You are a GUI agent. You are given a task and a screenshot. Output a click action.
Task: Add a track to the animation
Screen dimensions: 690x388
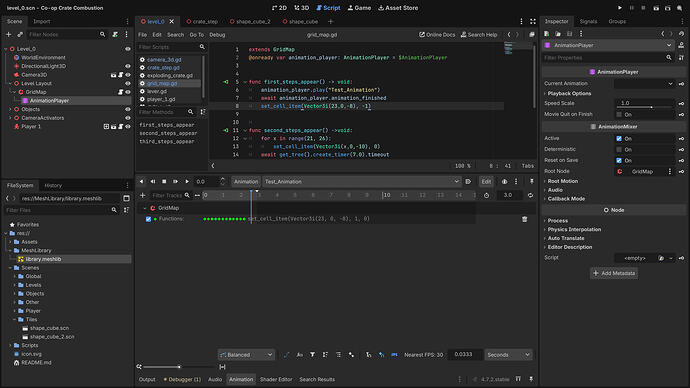(143, 195)
